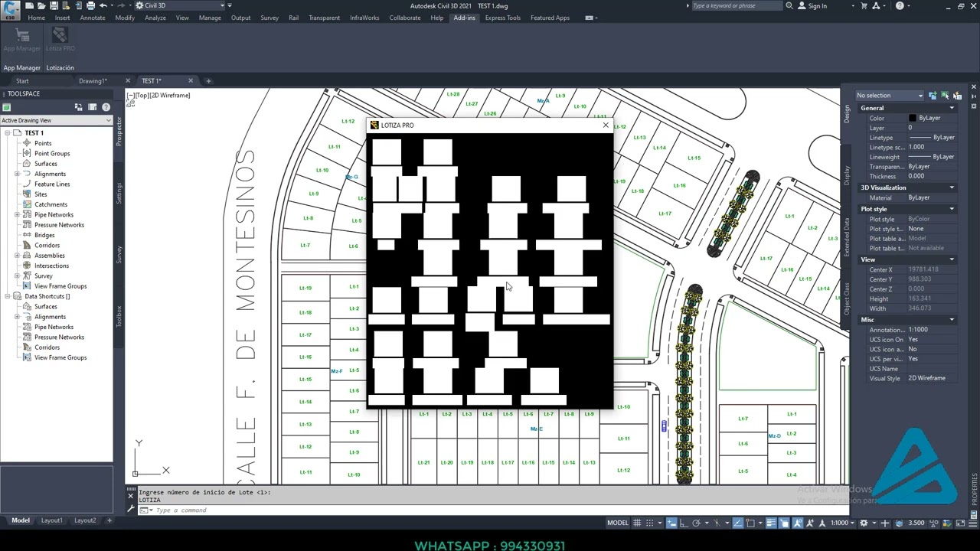Viewport: 980px width, 551px height.
Task: Click the add new drawing tab plus
Action: [x=208, y=80]
